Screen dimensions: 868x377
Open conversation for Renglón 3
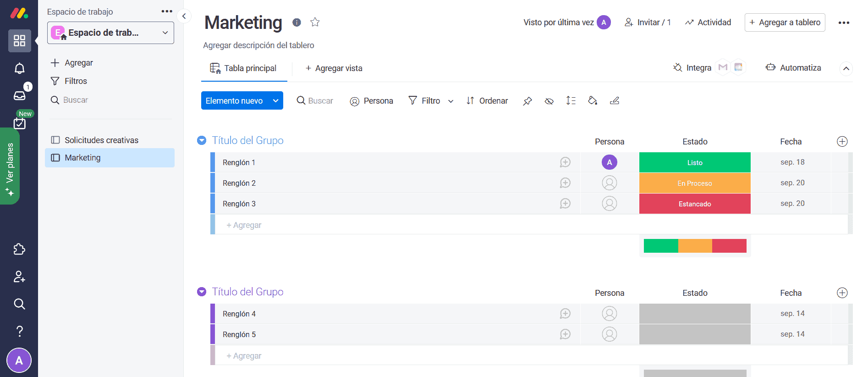[565, 204]
